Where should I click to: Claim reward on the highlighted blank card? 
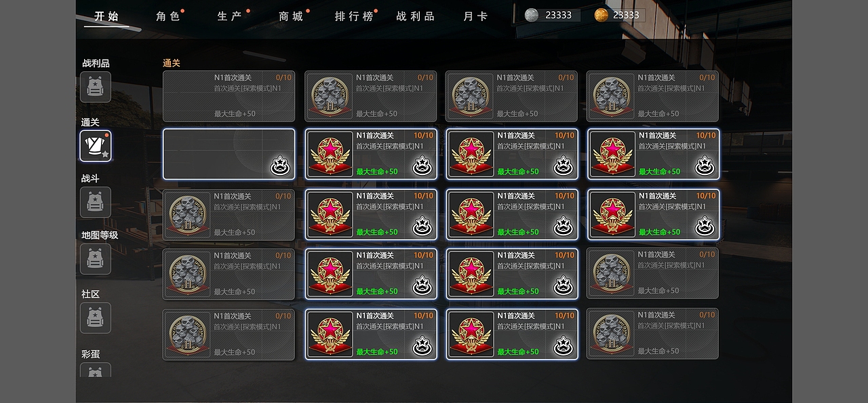tap(280, 165)
